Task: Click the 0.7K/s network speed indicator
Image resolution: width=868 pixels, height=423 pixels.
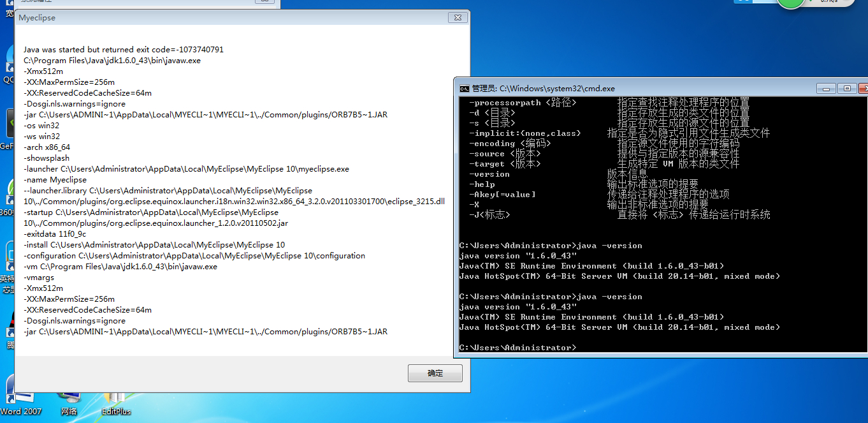Action: coord(828,2)
